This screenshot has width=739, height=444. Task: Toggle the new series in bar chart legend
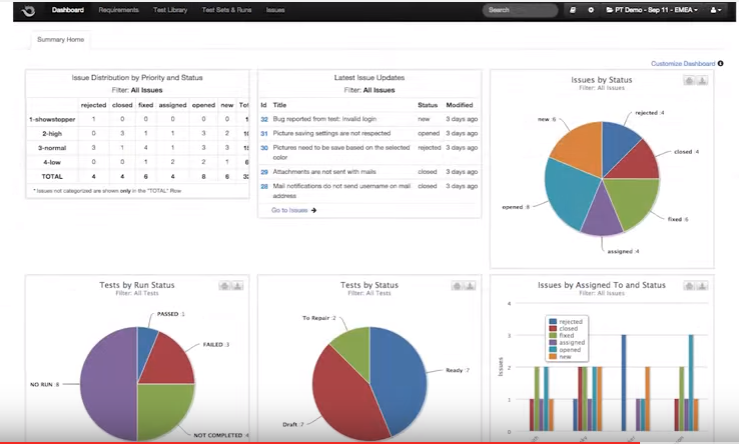[x=561, y=357]
